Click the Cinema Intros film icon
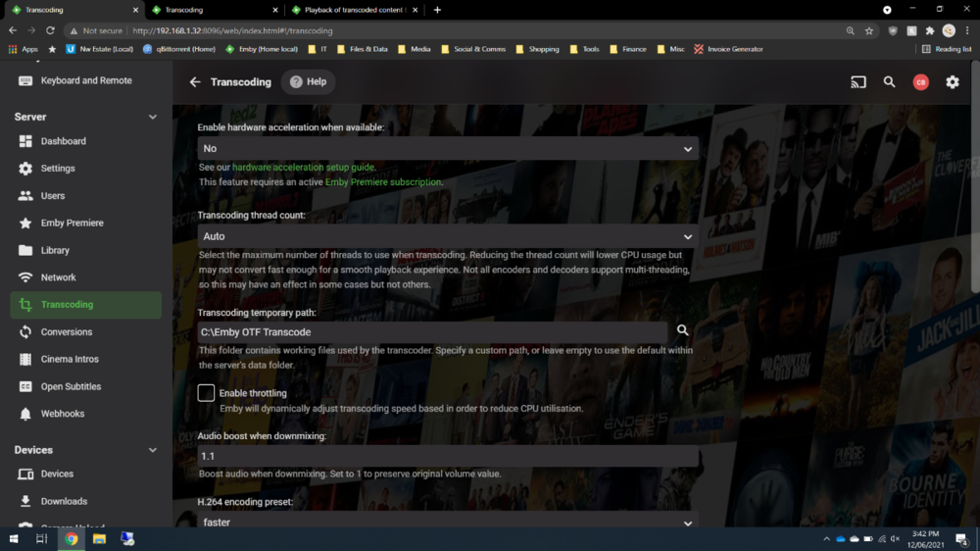This screenshot has width=980, height=551. coord(25,359)
